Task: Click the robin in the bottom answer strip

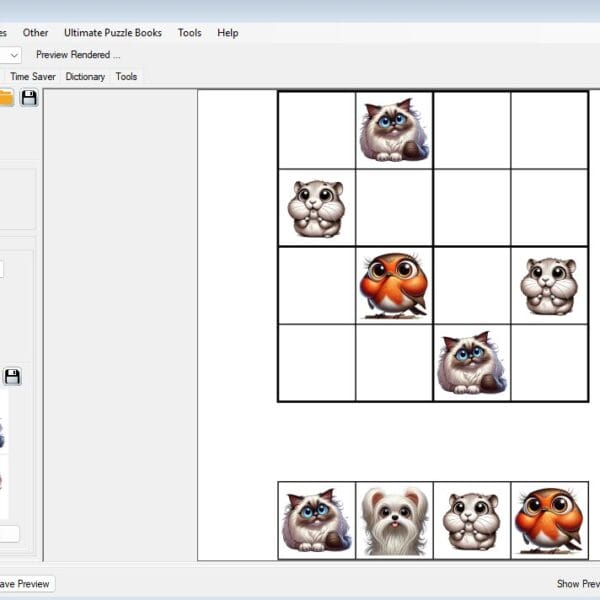Action: tap(549, 521)
